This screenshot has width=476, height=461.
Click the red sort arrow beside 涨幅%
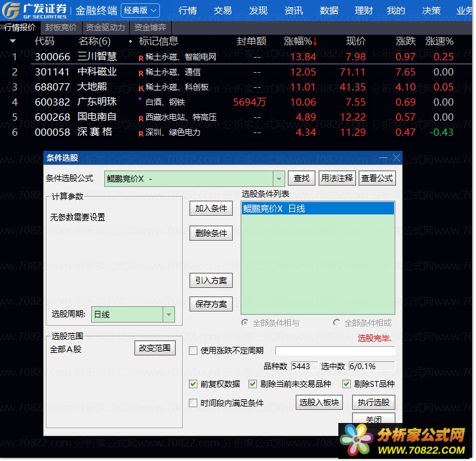315,41
